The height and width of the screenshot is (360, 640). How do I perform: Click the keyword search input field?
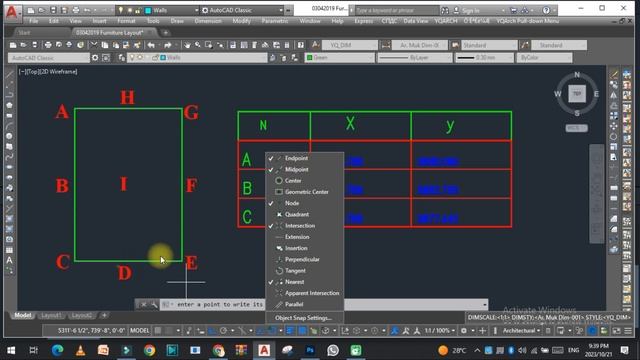click(396, 10)
